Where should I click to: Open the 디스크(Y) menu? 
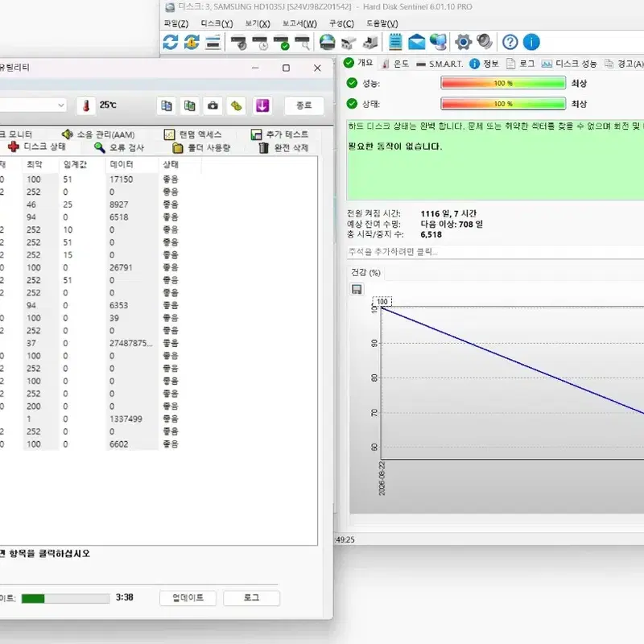(217, 23)
